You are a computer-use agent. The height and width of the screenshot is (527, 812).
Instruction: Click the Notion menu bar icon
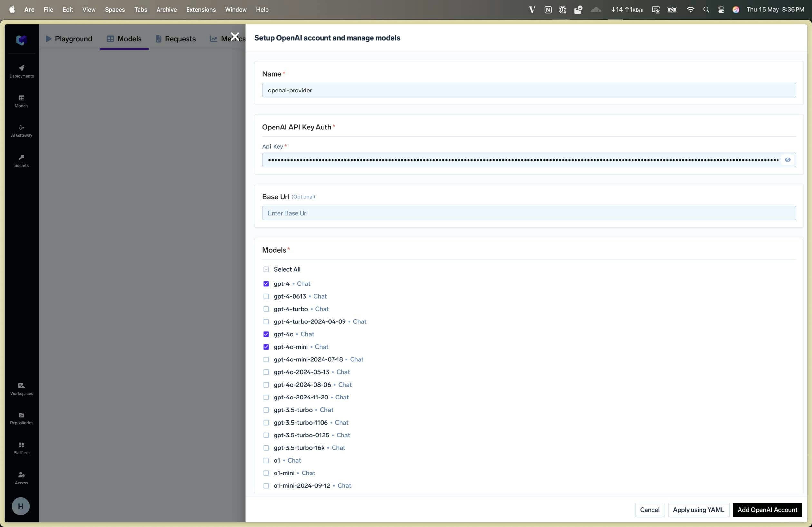548,10
